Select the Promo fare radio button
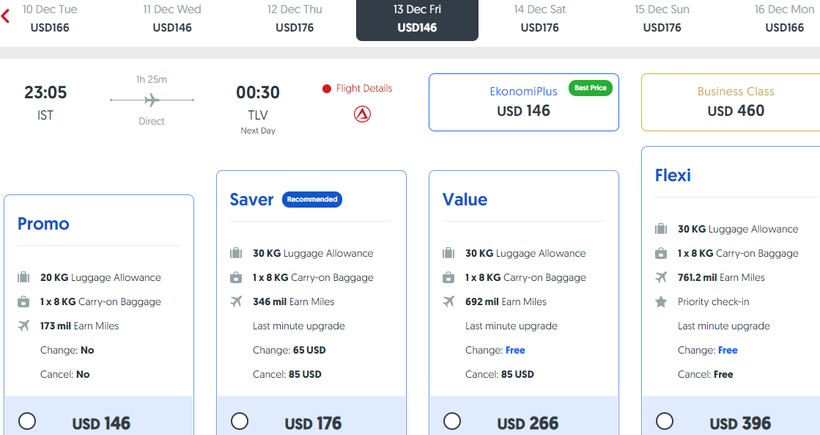 pyautogui.click(x=27, y=421)
